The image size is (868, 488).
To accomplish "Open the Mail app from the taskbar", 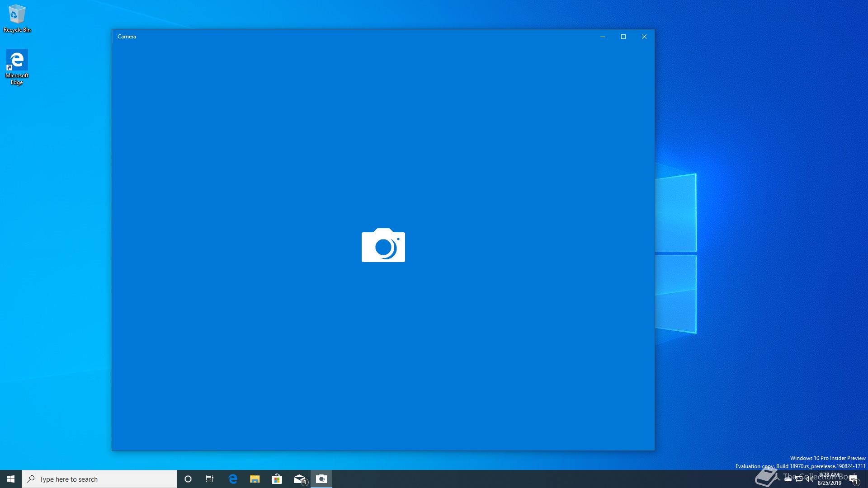I will pos(299,479).
